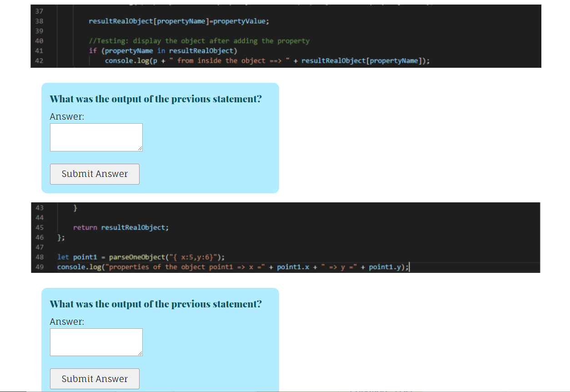Click the first "Answer:" label

[x=67, y=116]
